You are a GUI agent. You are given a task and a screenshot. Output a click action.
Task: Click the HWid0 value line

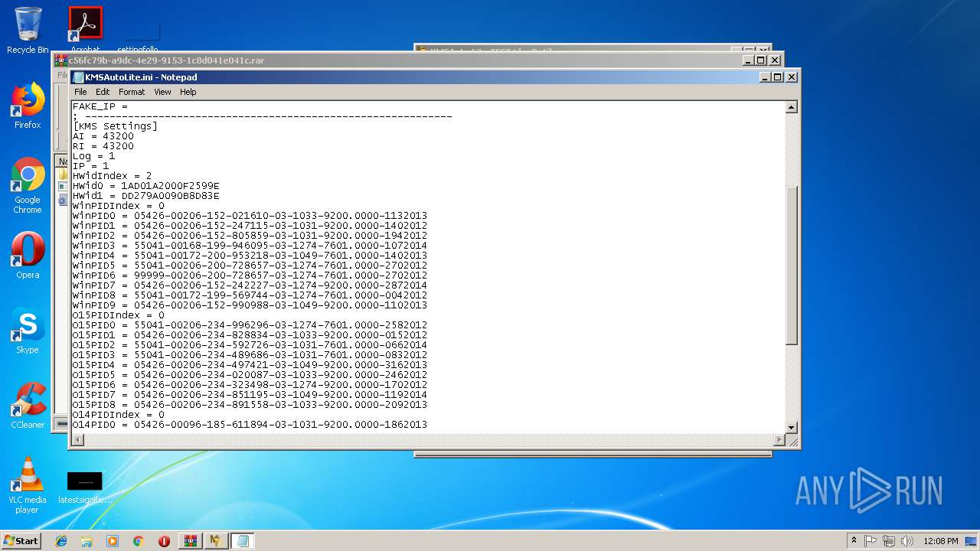click(146, 186)
